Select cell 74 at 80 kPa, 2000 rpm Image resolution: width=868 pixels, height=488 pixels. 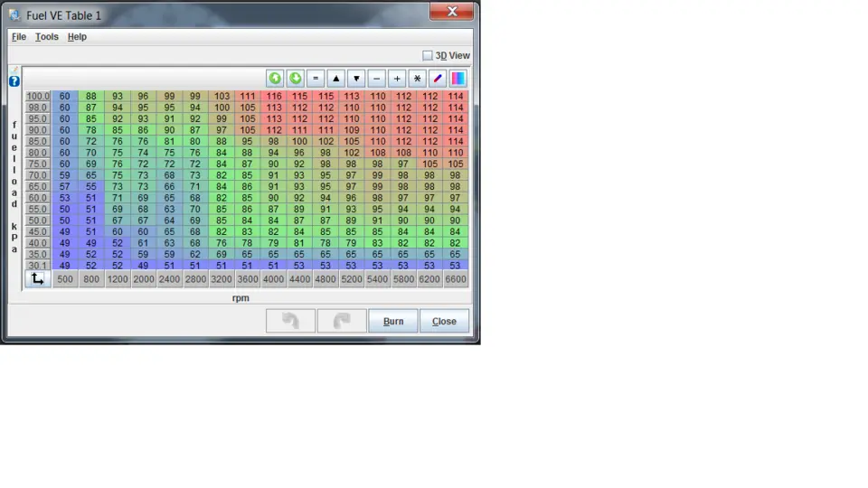click(144, 153)
